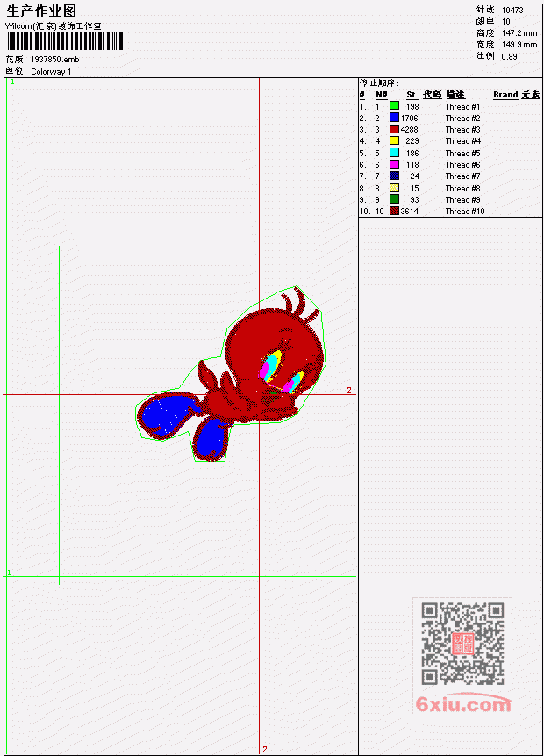This screenshot has width=544, height=756.
Task: Select the 'Thread #9' description text
Action: [462, 200]
